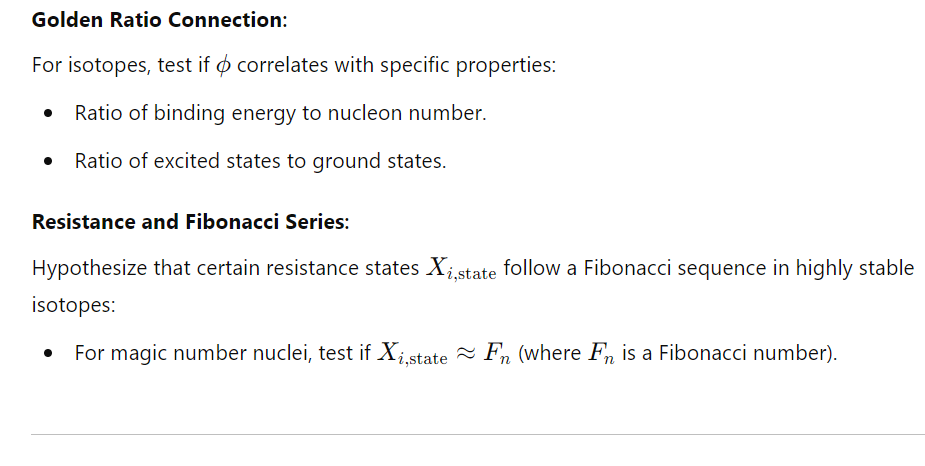Select the phi symbol in the isotopes sentence
Image resolution: width=925 pixels, height=466 pixels.
pyautogui.click(x=223, y=65)
